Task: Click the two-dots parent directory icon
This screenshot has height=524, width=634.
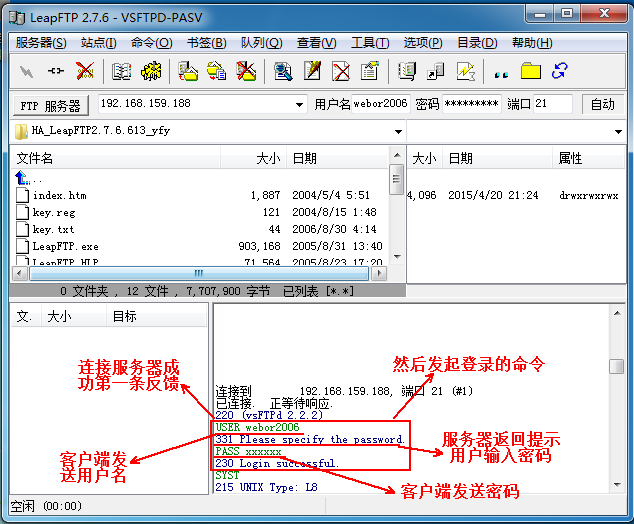Action: pyautogui.click(x=501, y=75)
